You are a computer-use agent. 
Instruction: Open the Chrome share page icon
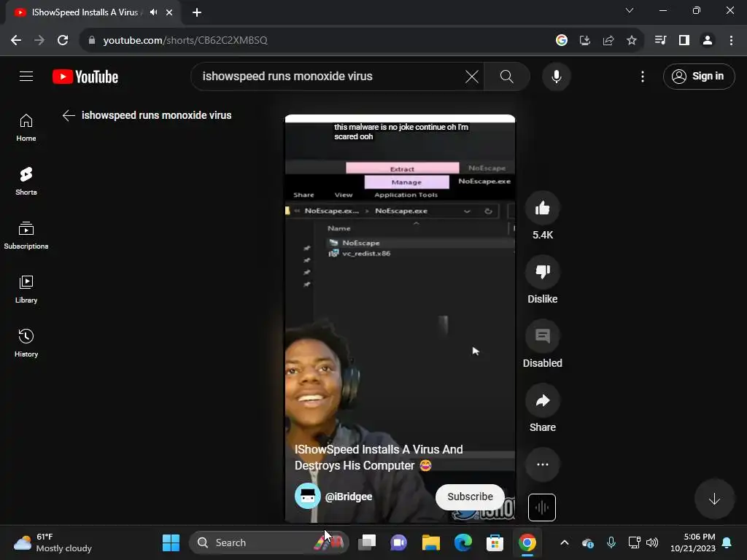[608, 41]
